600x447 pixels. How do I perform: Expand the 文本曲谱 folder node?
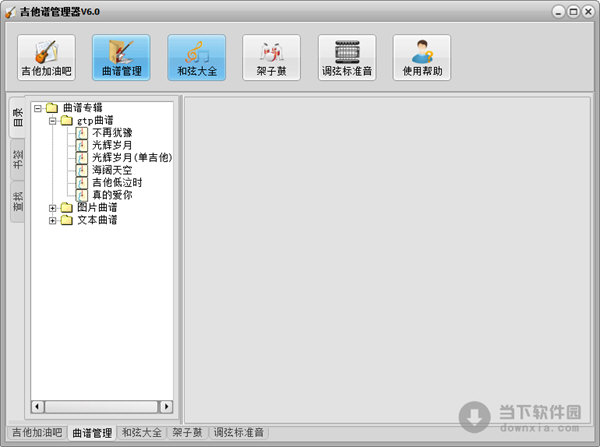pos(52,221)
